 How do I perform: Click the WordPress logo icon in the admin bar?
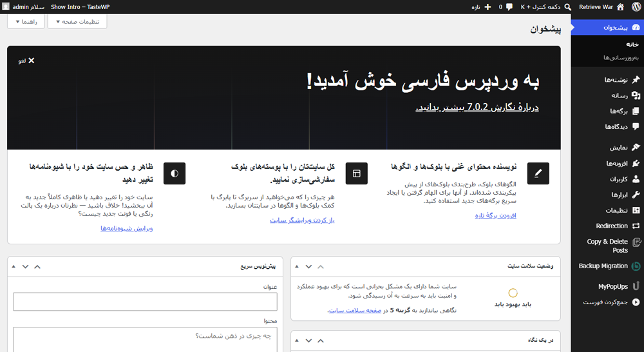point(636,7)
